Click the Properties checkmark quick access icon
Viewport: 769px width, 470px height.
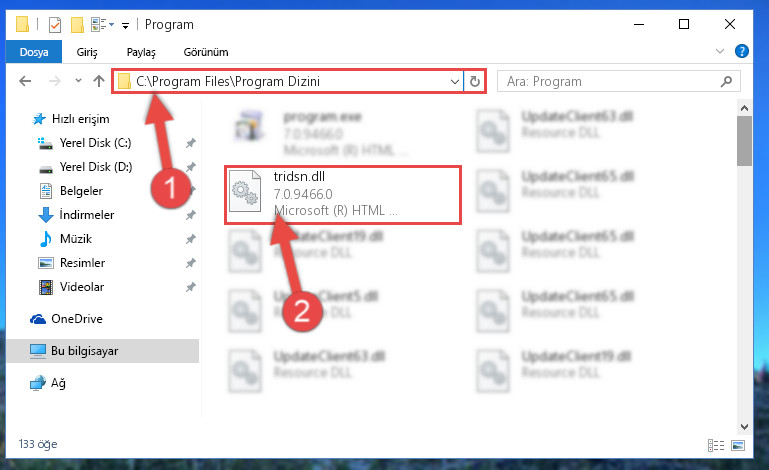click(55, 25)
